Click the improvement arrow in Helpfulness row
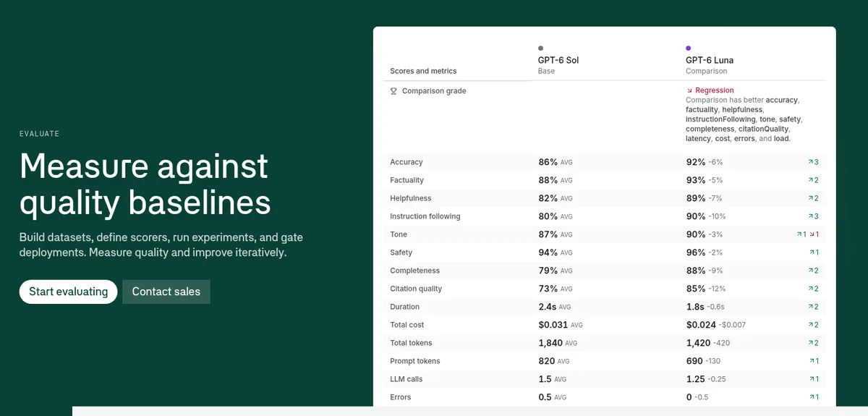 click(810, 198)
